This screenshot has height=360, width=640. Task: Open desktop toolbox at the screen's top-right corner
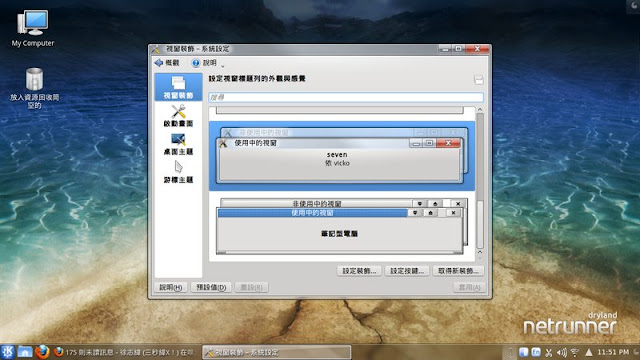[634, 5]
